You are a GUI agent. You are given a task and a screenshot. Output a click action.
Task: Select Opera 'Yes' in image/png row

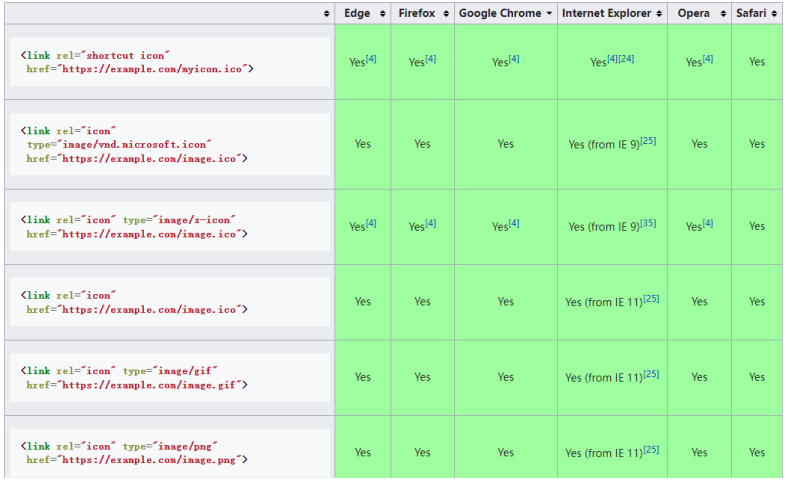pos(699,452)
